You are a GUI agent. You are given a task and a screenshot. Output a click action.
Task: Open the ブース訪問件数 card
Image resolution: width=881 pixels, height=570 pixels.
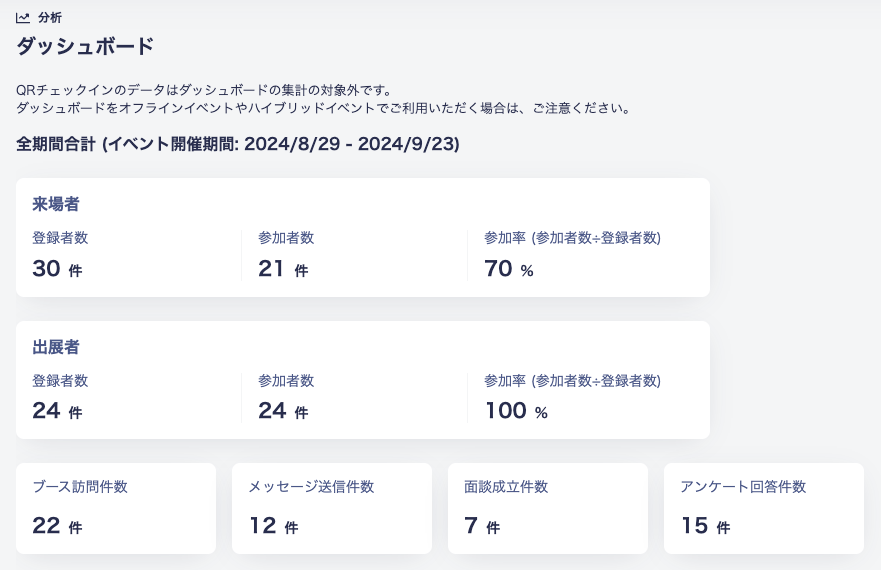click(x=116, y=508)
